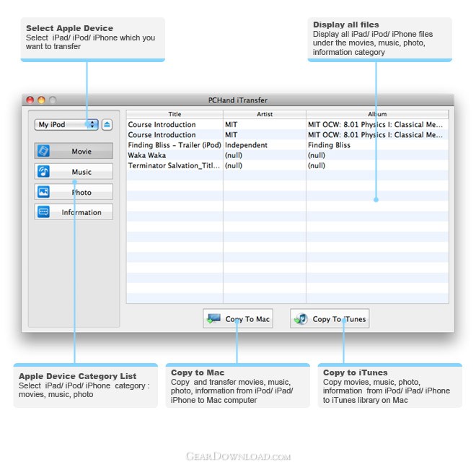Close the PCHand iTransfer window

(30, 100)
